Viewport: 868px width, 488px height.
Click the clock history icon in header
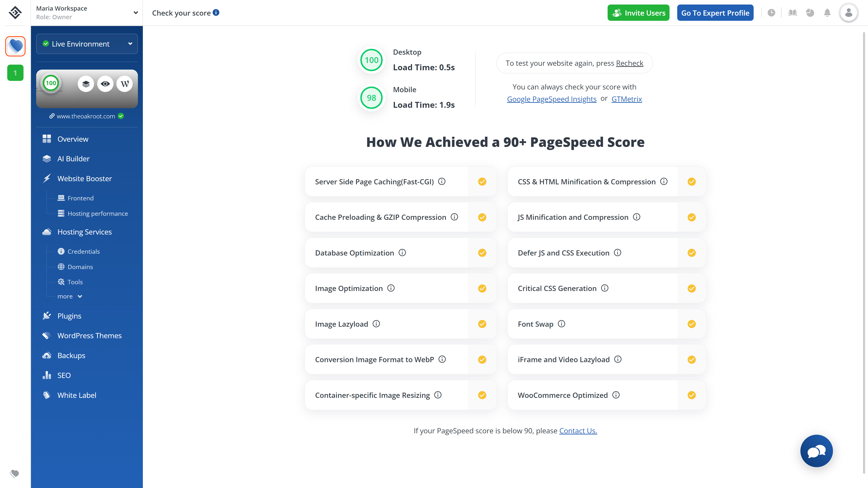[771, 13]
